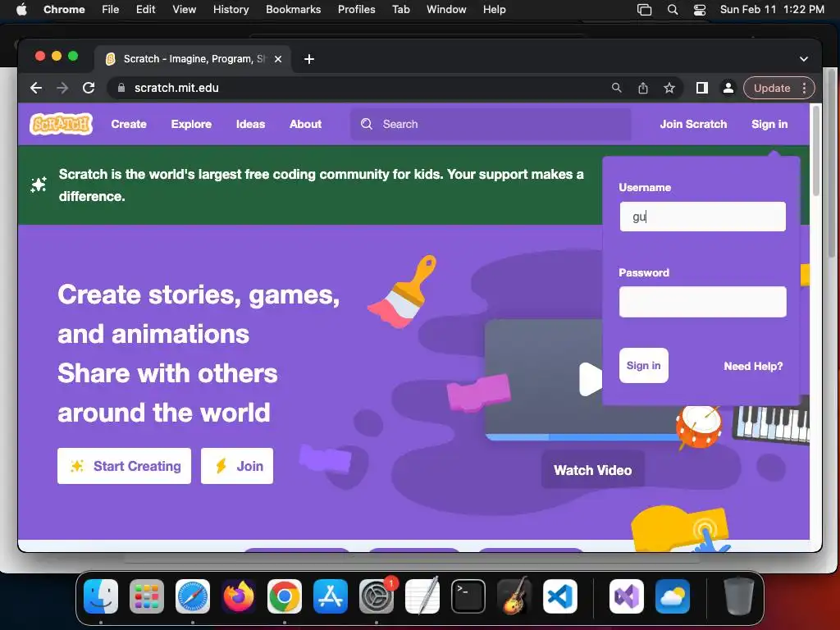Open the Weather app in the Dock
Image resolution: width=840 pixels, height=630 pixels.
pos(673,596)
